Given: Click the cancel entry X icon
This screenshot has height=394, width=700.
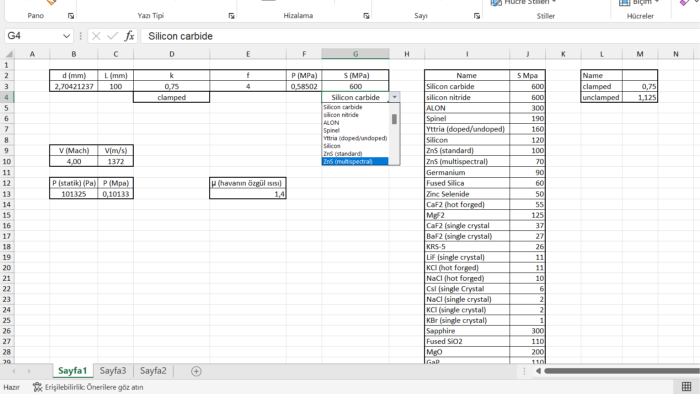Looking at the screenshot, I should [x=96, y=36].
